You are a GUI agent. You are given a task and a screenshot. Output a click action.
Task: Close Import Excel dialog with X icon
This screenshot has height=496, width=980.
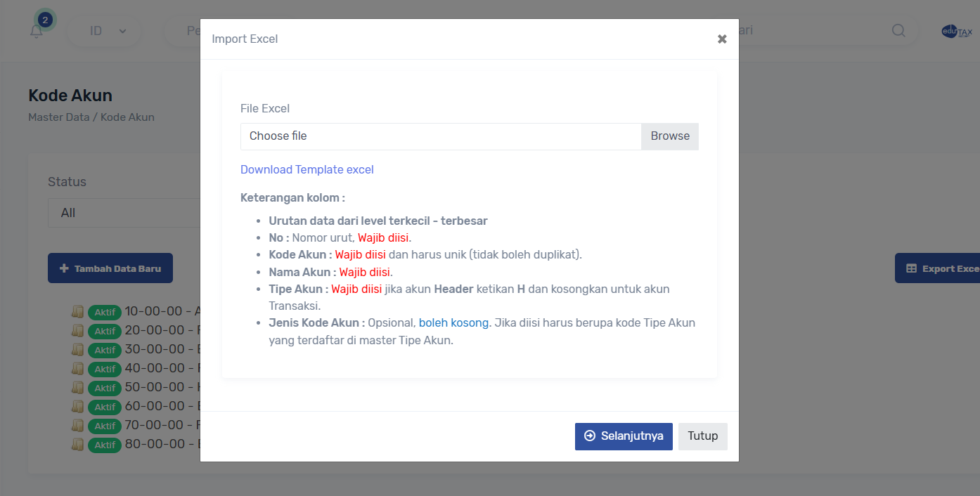click(722, 39)
